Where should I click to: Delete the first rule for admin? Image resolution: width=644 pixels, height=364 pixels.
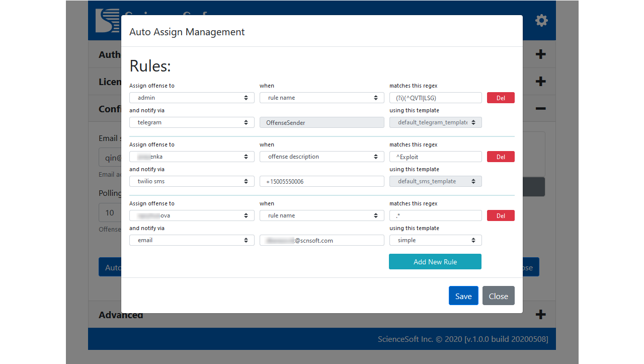pyautogui.click(x=501, y=98)
